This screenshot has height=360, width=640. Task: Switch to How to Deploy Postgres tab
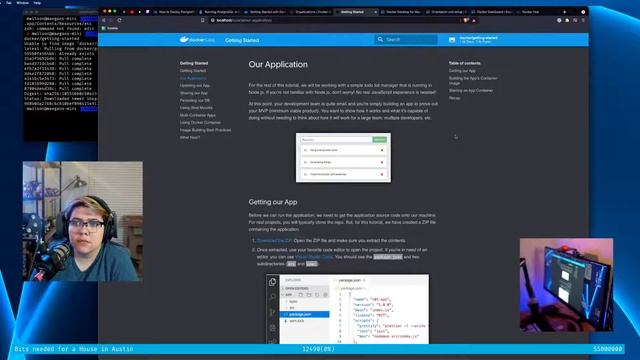(174, 12)
